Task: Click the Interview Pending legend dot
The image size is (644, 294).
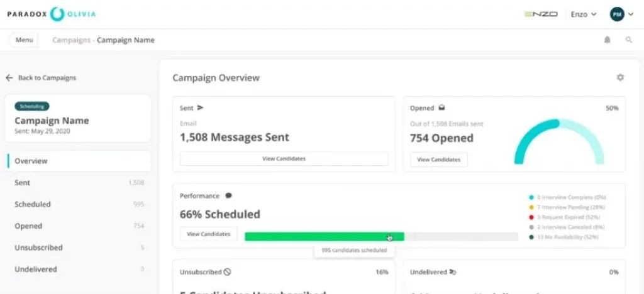Action: click(531, 207)
